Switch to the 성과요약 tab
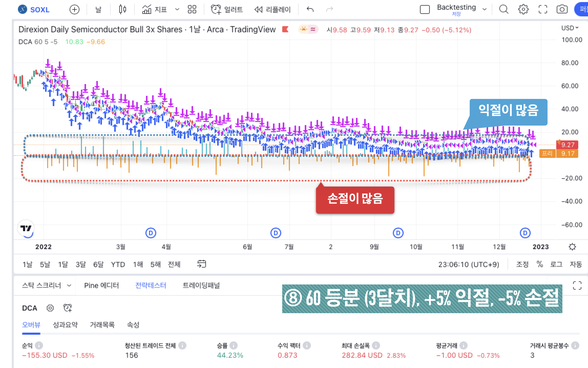Image resolution: width=588 pixels, height=368 pixels. [x=66, y=325]
